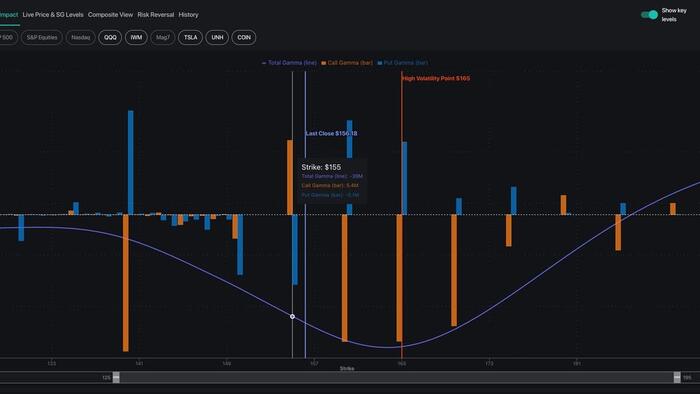Image resolution: width=700 pixels, height=394 pixels.
Task: Click the Strike axis title
Action: coord(347,369)
